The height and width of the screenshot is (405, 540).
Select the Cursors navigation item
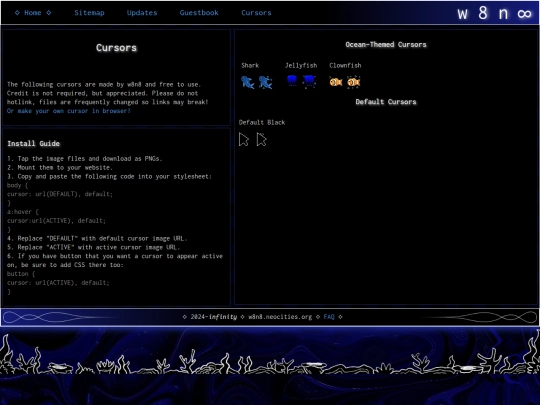pos(256,13)
